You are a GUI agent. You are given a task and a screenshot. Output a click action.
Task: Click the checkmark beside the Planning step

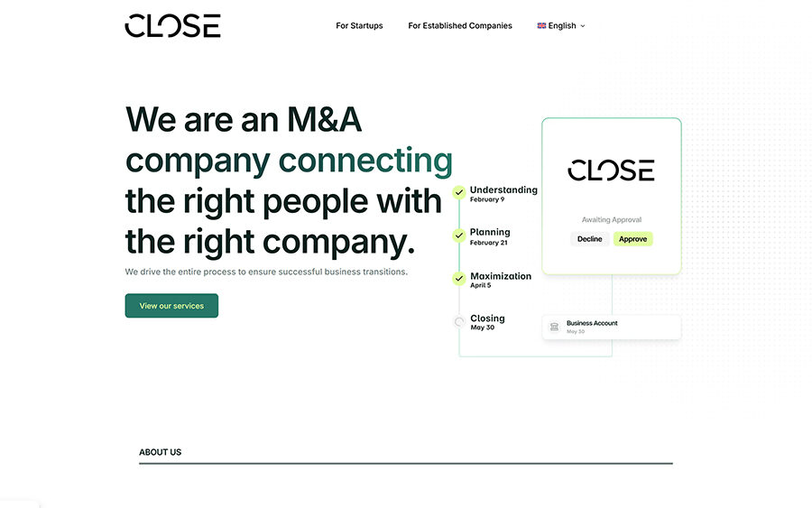459,236
